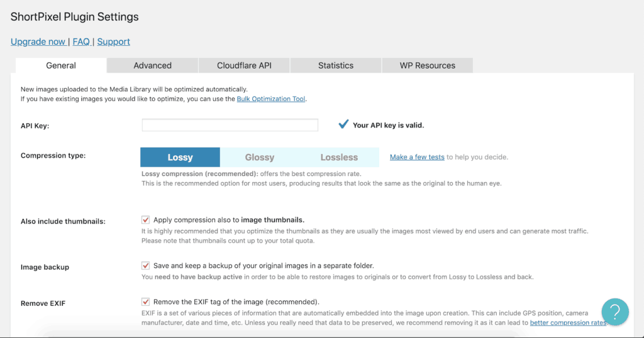The image size is (644, 338).
Task: Select Glossy compression type
Action: 260,157
